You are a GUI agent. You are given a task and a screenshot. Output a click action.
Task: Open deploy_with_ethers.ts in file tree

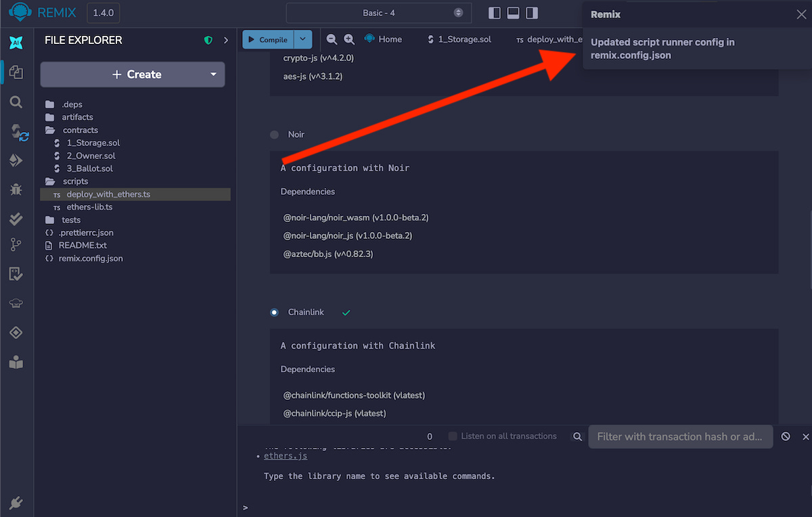108,194
